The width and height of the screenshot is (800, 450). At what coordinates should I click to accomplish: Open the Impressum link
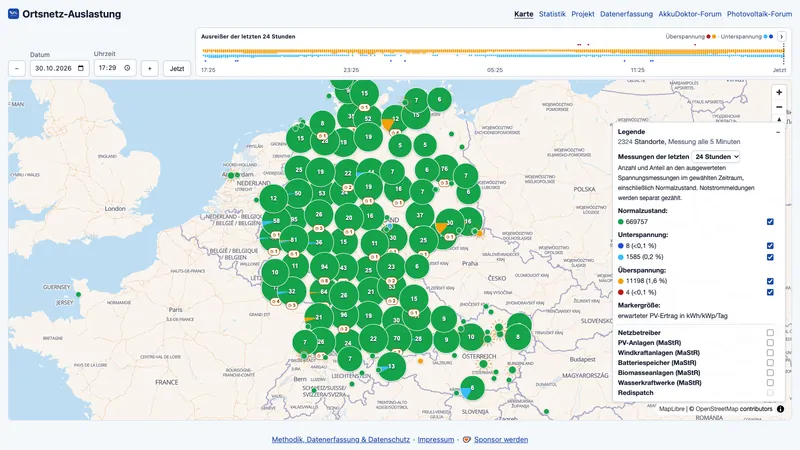pos(436,439)
